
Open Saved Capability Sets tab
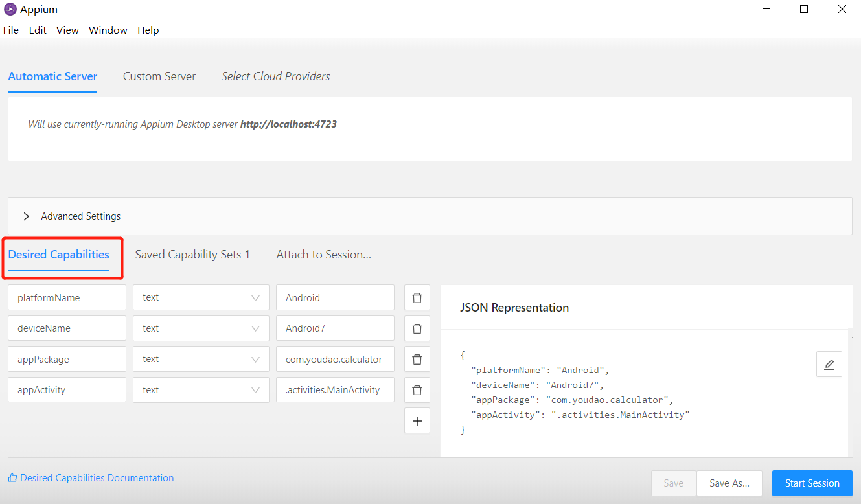[192, 255]
